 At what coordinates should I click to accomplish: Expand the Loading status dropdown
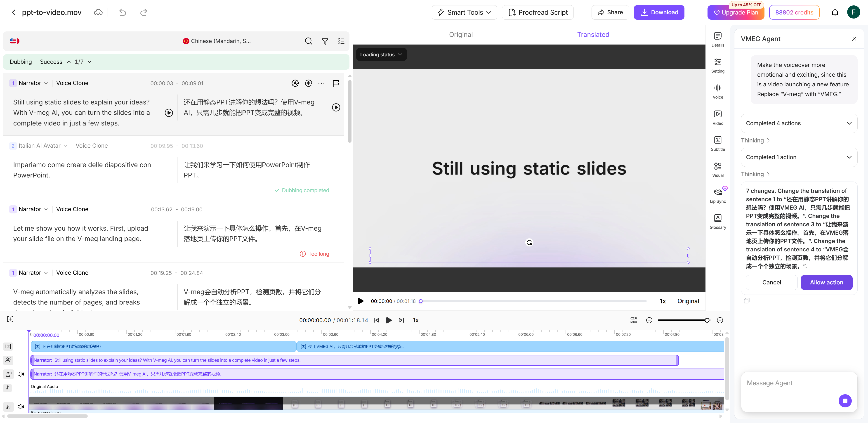pyautogui.click(x=381, y=55)
